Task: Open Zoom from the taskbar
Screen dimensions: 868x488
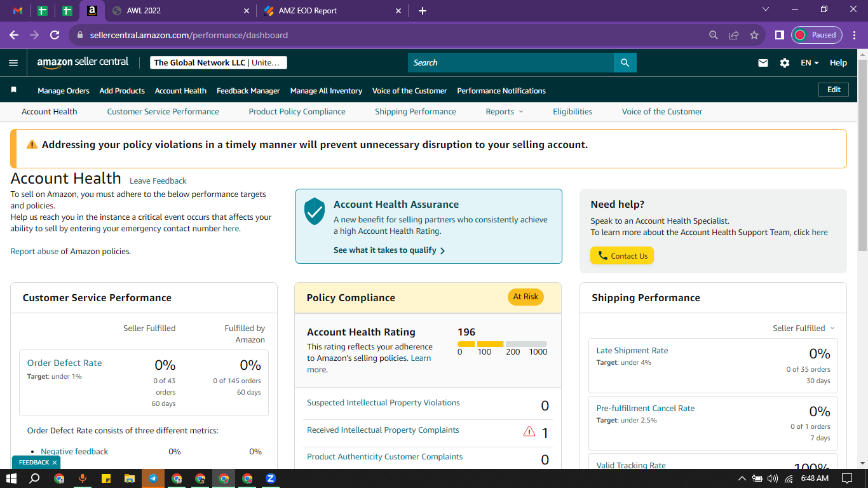Action: coord(271,478)
